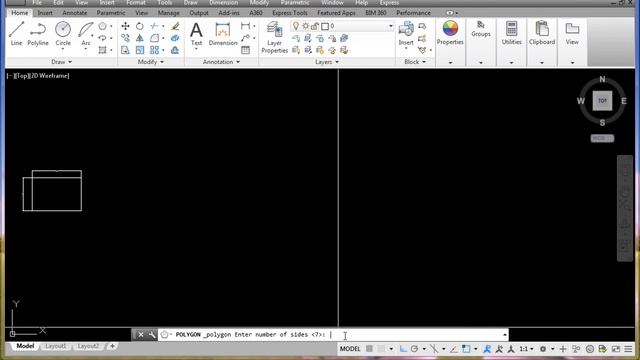Toggle ortho mode in status bar
This screenshot has width=640, height=360.
click(x=403, y=349)
